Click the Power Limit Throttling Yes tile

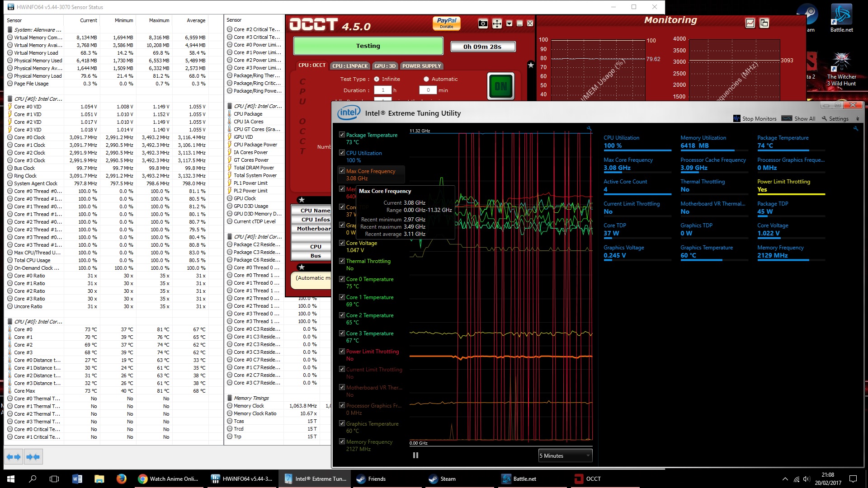pyautogui.click(x=790, y=186)
